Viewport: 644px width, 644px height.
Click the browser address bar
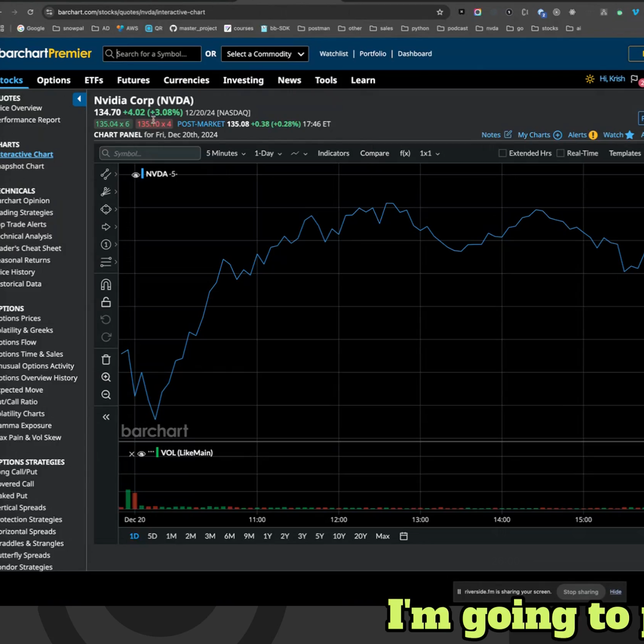(x=244, y=12)
